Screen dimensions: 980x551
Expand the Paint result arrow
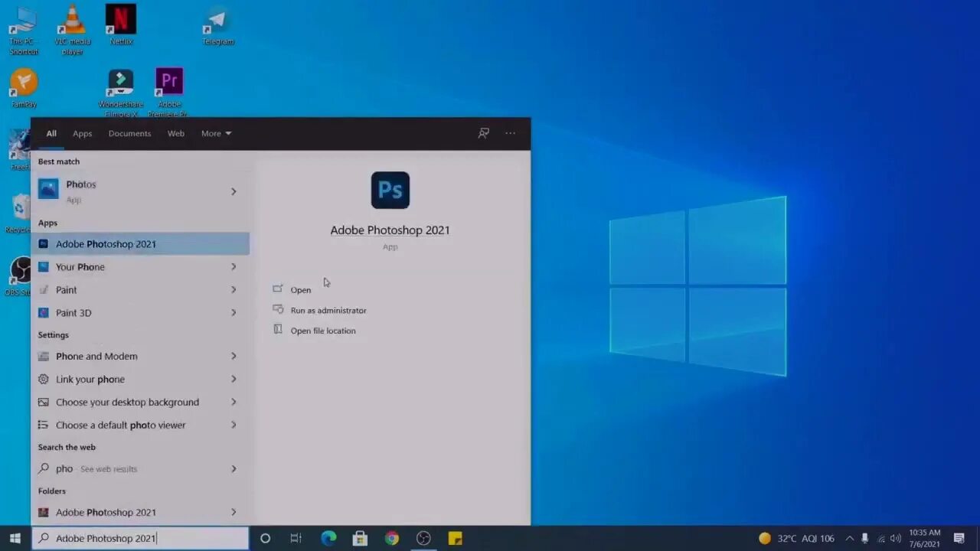click(234, 289)
